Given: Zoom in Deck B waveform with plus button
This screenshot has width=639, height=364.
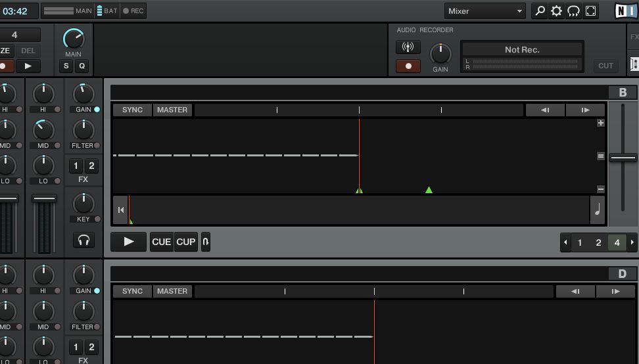Looking at the screenshot, I should tap(600, 123).
